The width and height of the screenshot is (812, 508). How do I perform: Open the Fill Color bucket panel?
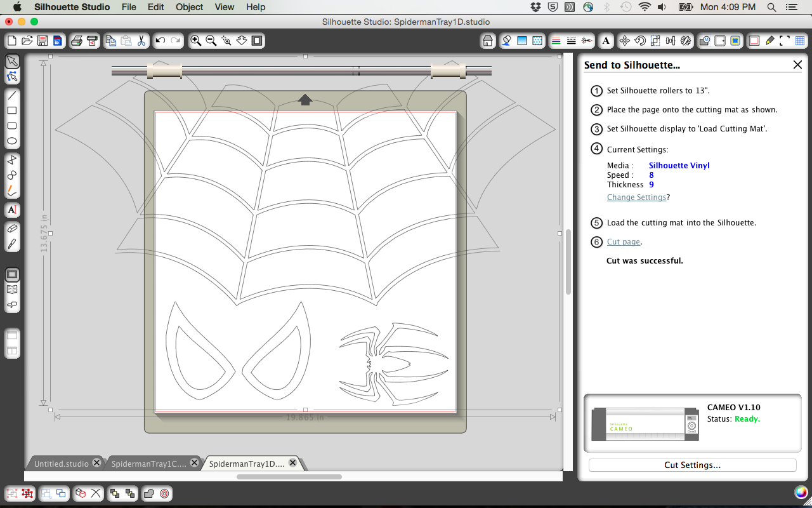tap(506, 41)
